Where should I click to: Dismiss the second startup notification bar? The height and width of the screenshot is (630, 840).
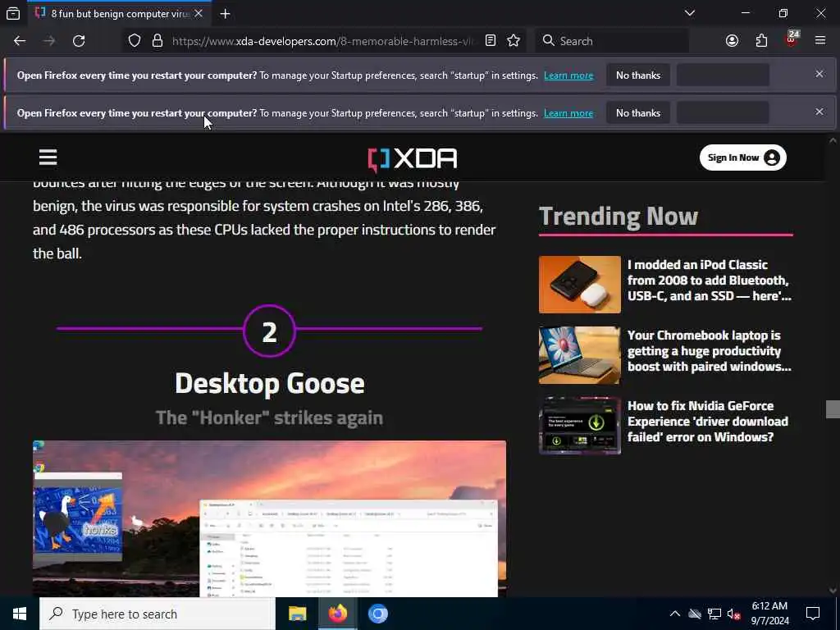pyautogui.click(x=819, y=112)
